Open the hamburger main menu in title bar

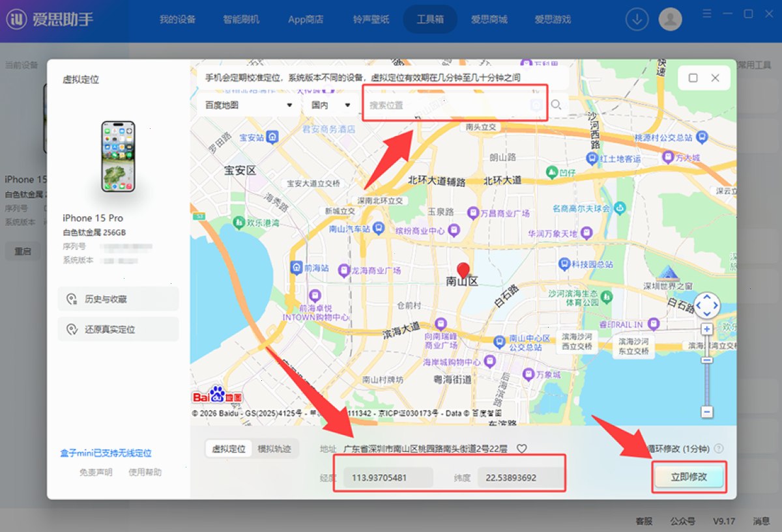pyautogui.click(x=708, y=13)
